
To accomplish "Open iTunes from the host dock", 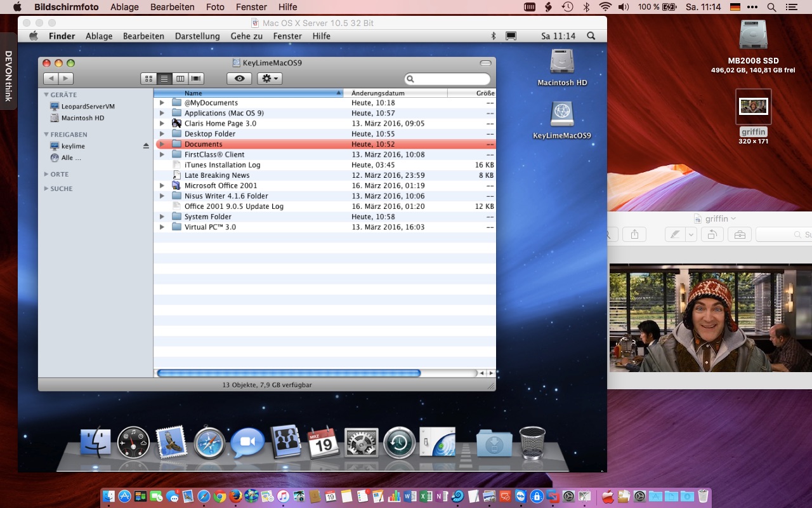I will click(x=283, y=496).
